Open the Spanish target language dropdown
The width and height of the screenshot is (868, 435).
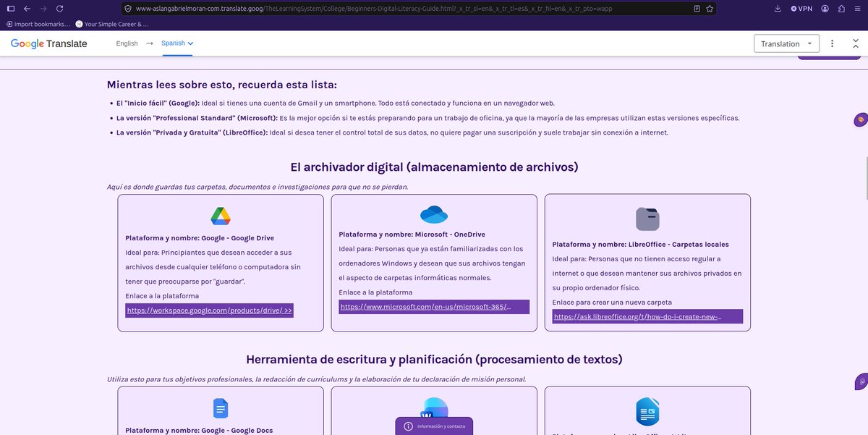177,43
